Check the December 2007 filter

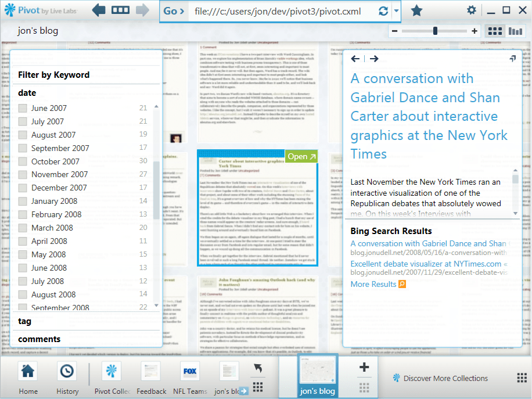coord(23,188)
